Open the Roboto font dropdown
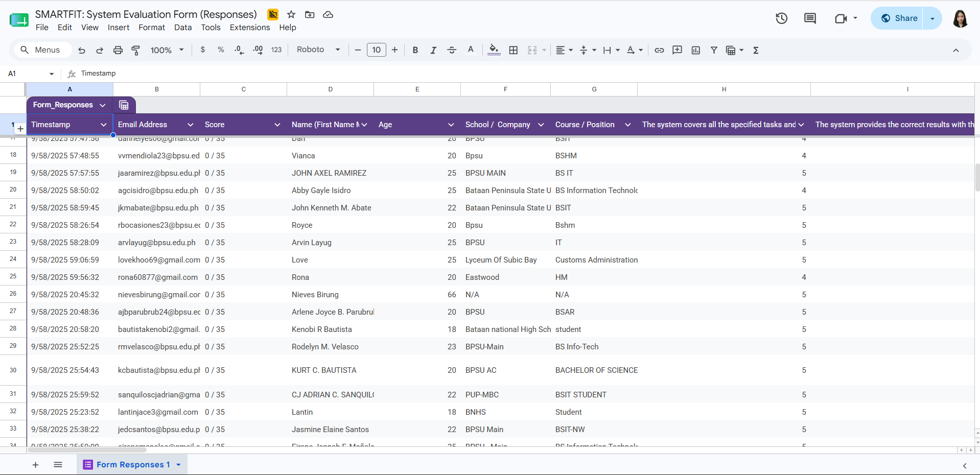Screen dimensions: 980x475 pos(318,50)
